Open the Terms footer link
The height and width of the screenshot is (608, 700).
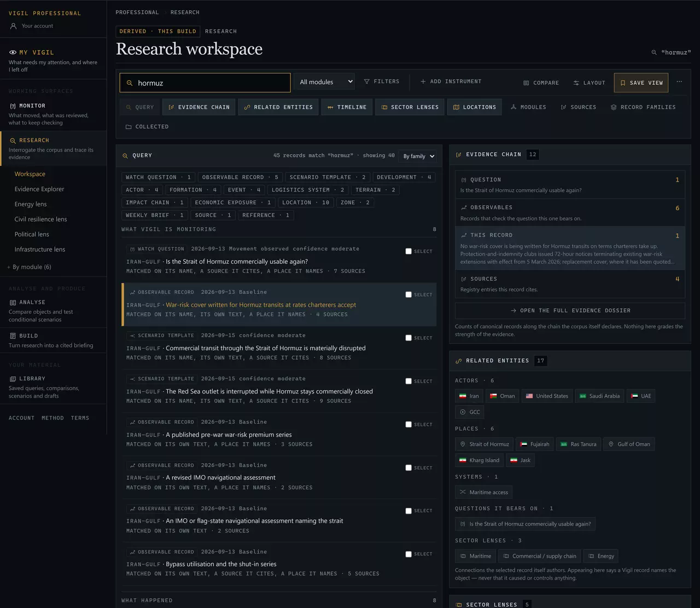[x=80, y=418]
